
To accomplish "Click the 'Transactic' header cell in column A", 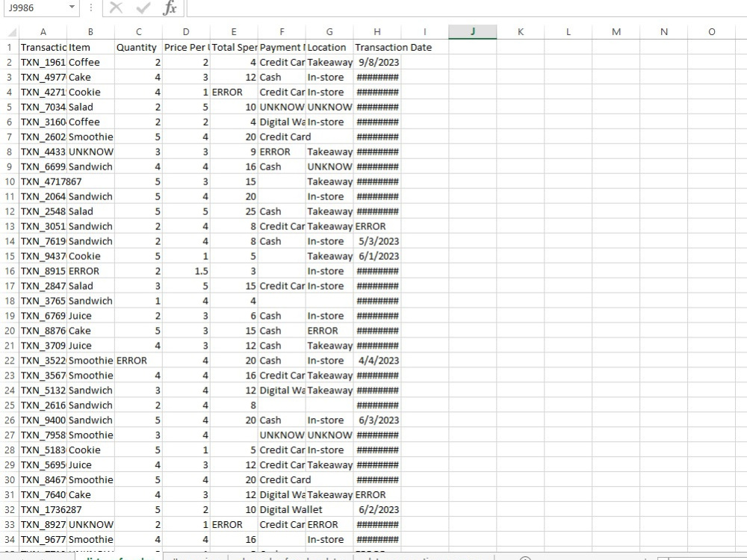I will click(x=43, y=47).
